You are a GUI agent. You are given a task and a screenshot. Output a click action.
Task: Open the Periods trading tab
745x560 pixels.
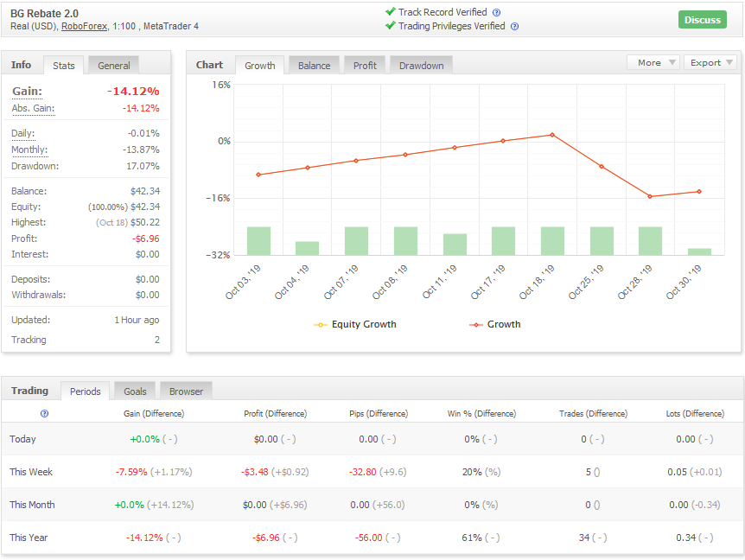click(x=85, y=391)
